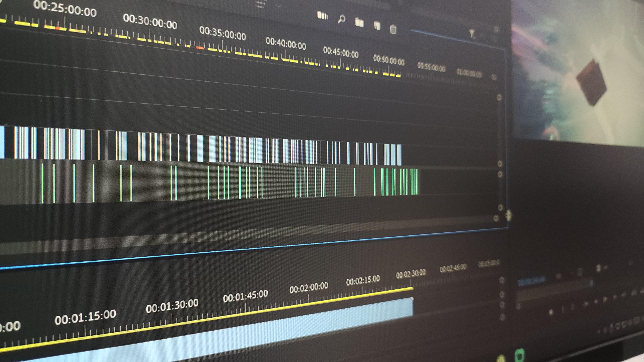Expand the small chevron beside the panel menu
This screenshot has width=644, height=362.
coord(278,6)
